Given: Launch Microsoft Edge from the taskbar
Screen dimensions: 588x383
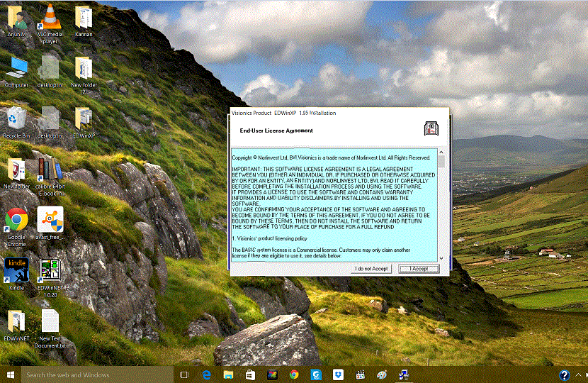Looking at the screenshot, I should 206,374.
